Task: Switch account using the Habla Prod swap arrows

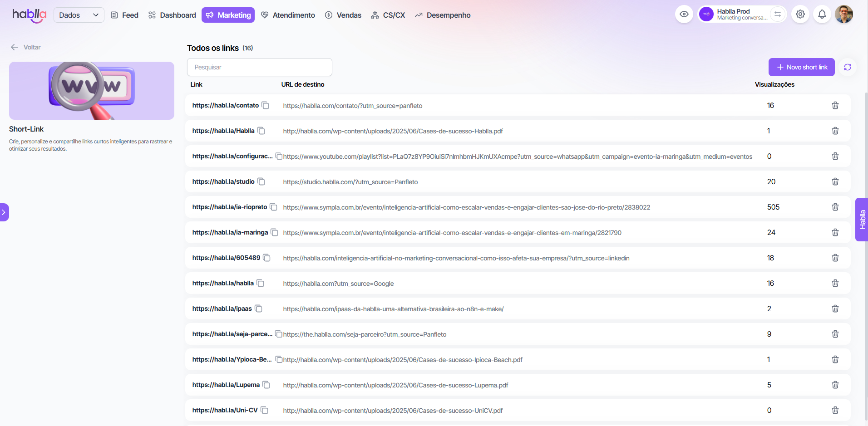Action: tap(778, 15)
